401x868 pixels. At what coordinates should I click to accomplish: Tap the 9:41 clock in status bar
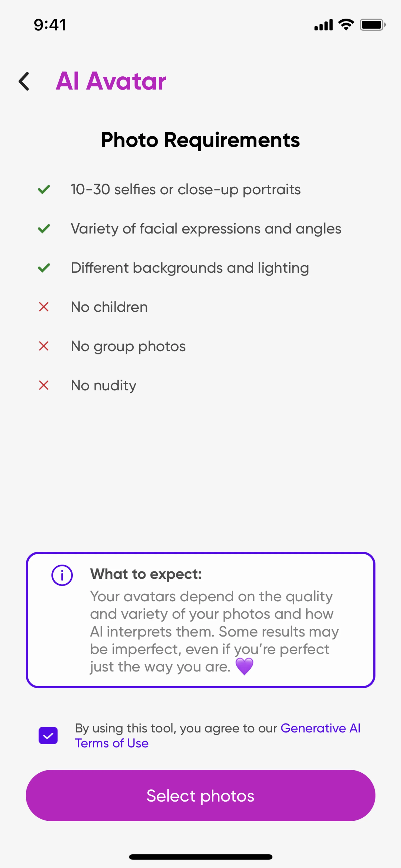coord(50,25)
